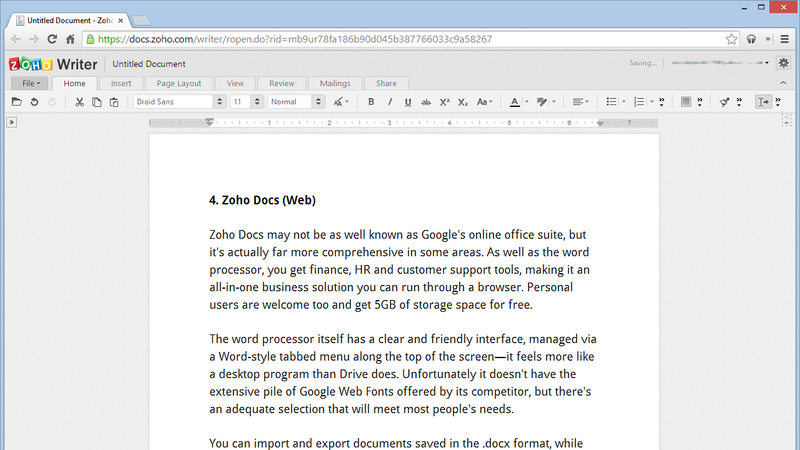Viewport: 800px width, 450px height.
Task: Open the font color dropdown arrow
Action: tap(527, 102)
